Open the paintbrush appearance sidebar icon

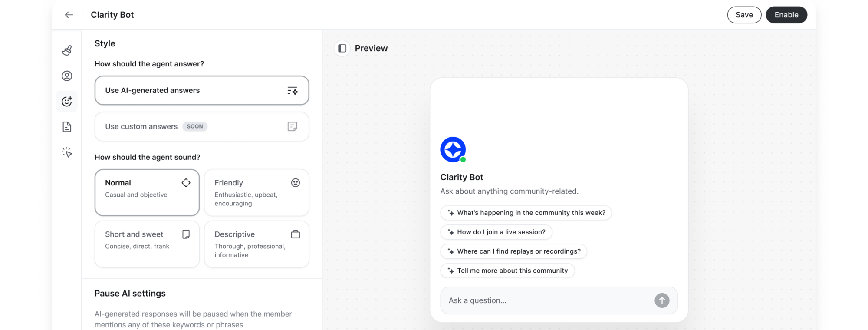tap(67, 50)
